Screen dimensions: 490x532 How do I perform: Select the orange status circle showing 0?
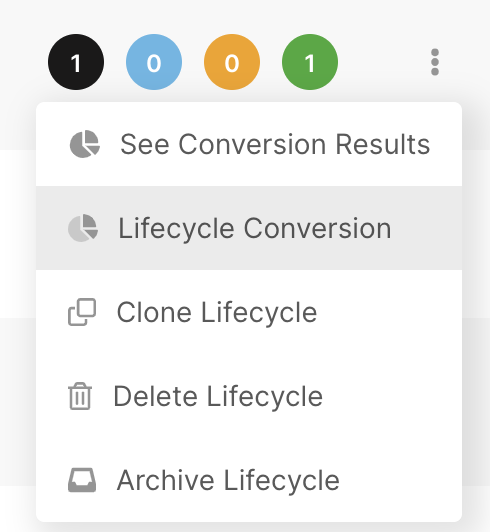point(232,62)
